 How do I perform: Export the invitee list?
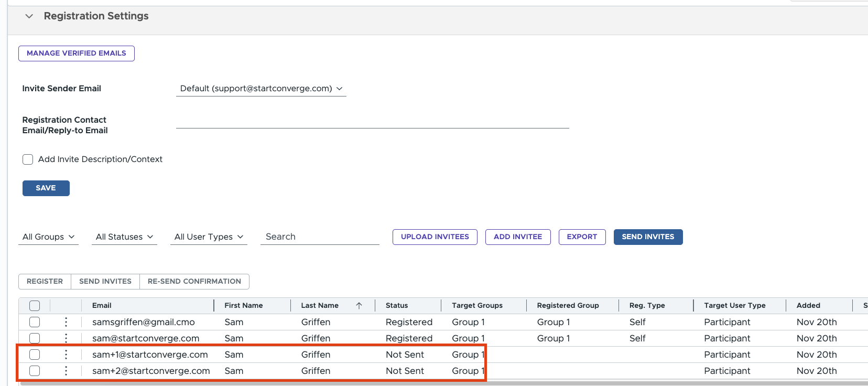click(x=582, y=237)
